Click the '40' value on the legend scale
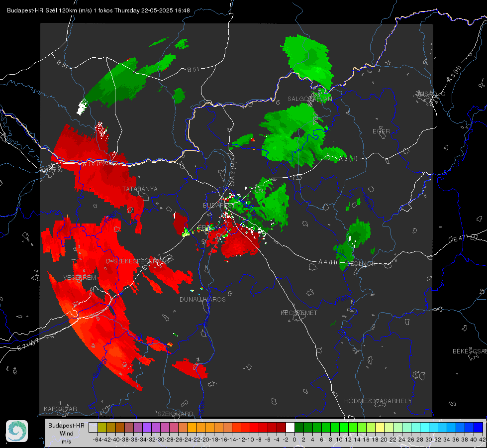The image size is (487, 448). point(474,440)
